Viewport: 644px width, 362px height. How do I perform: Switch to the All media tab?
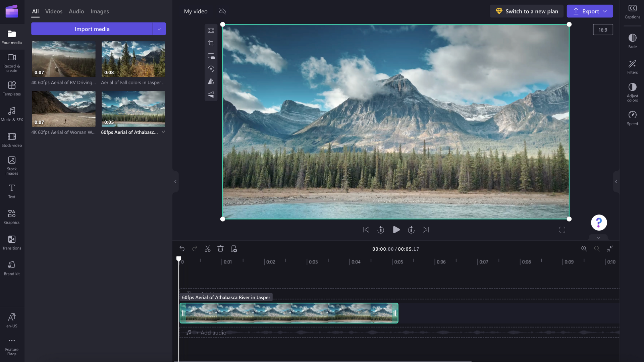[35, 11]
